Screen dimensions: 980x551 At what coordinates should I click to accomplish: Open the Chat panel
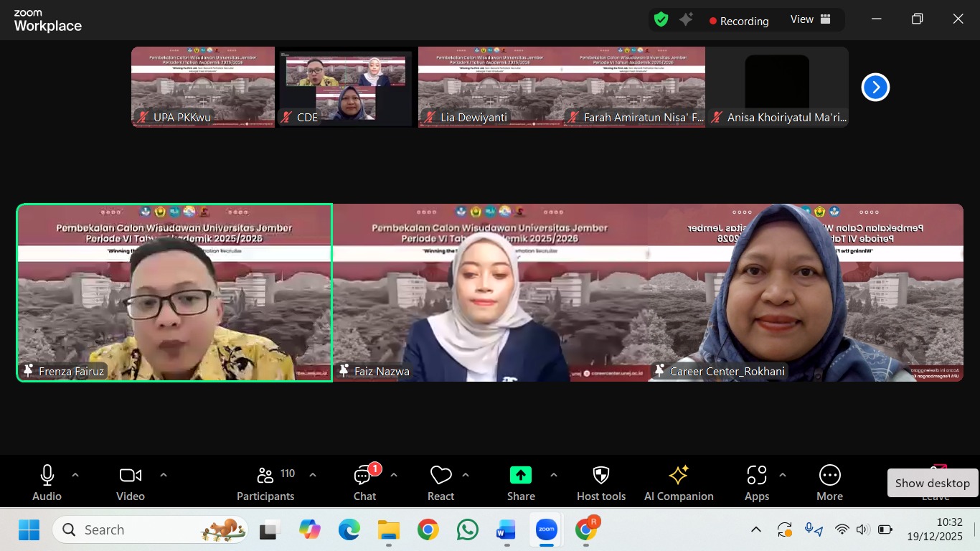coord(364,483)
